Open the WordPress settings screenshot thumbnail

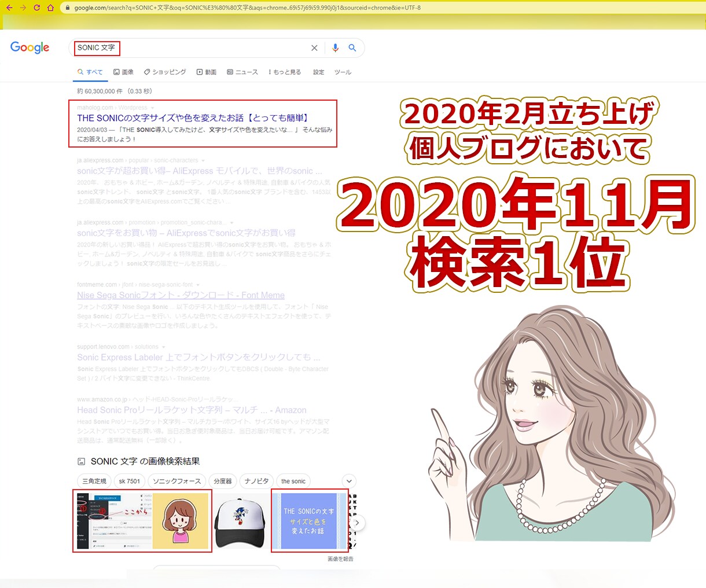click(115, 521)
